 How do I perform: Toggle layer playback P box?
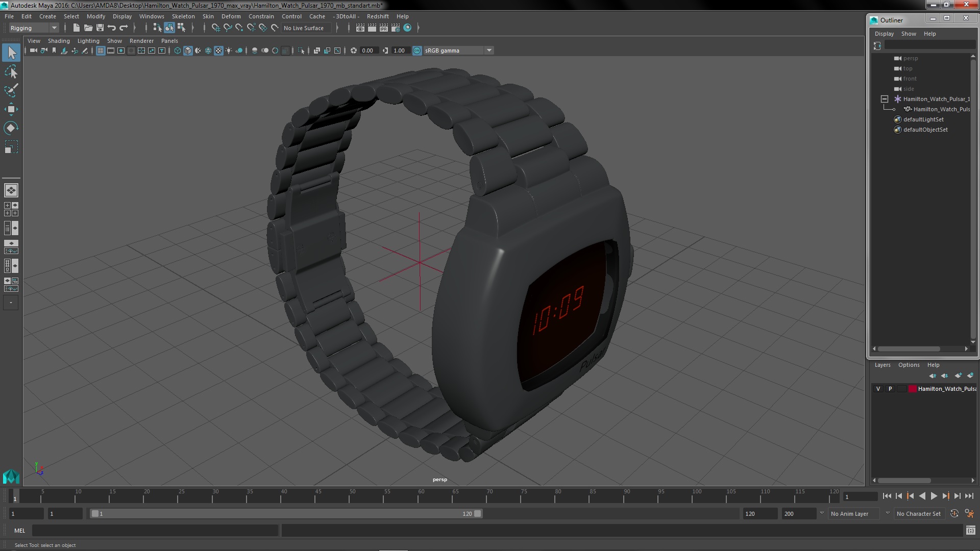890,389
